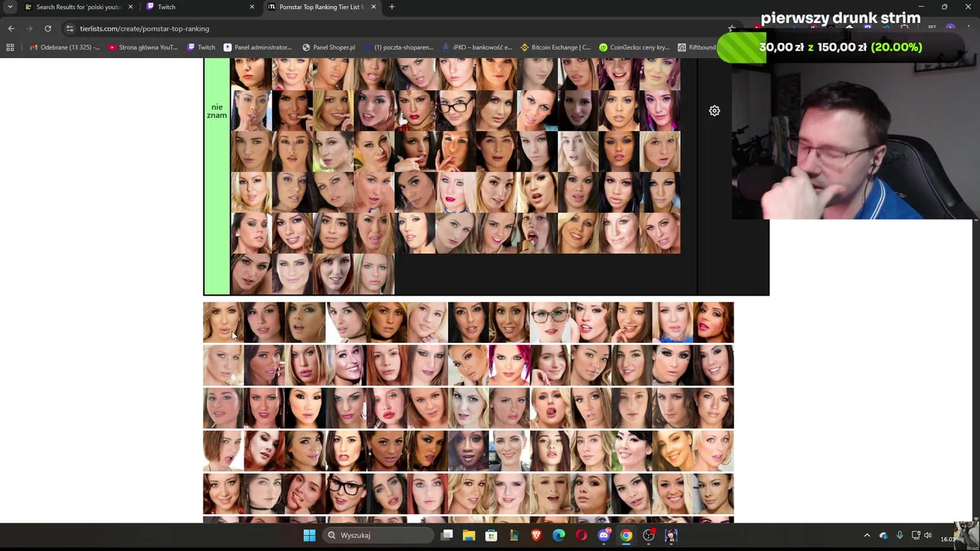Screen dimensions: 980x551
Task: Open League of Legends taskbar icon
Action: click(x=514, y=535)
